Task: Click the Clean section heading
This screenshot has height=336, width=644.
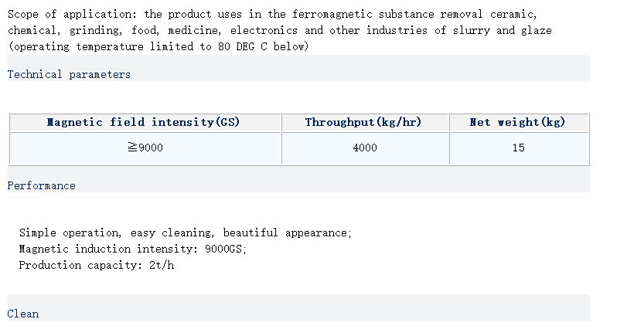Action: pos(23,314)
